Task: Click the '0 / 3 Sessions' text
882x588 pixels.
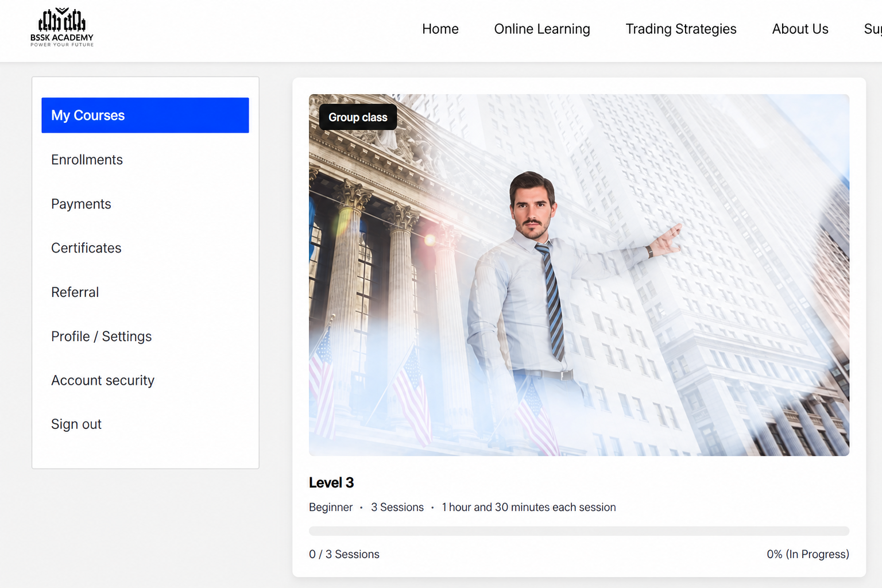Action: click(x=344, y=554)
